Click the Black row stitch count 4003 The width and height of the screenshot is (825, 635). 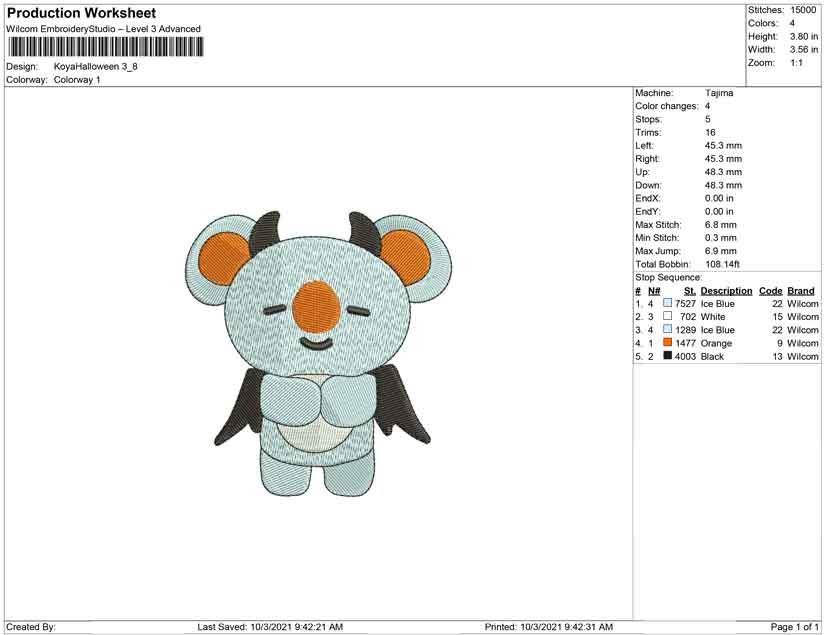tap(685, 356)
